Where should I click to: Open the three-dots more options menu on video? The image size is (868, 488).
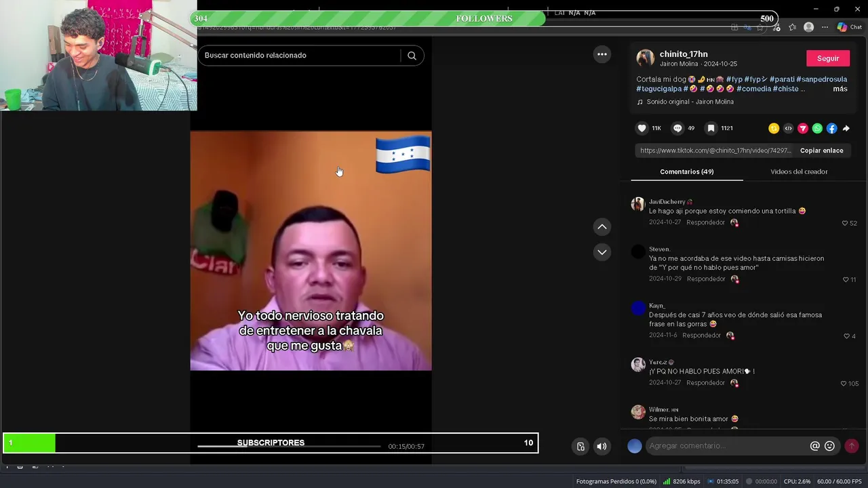(602, 54)
